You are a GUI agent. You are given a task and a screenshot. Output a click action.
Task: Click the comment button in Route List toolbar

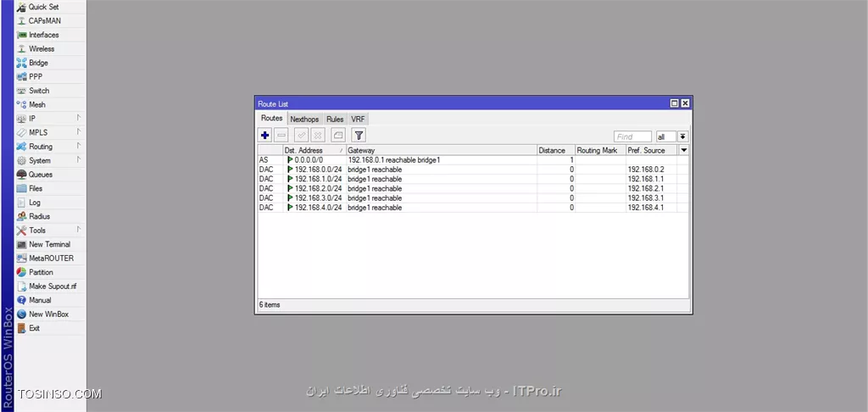click(x=338, y=135)
